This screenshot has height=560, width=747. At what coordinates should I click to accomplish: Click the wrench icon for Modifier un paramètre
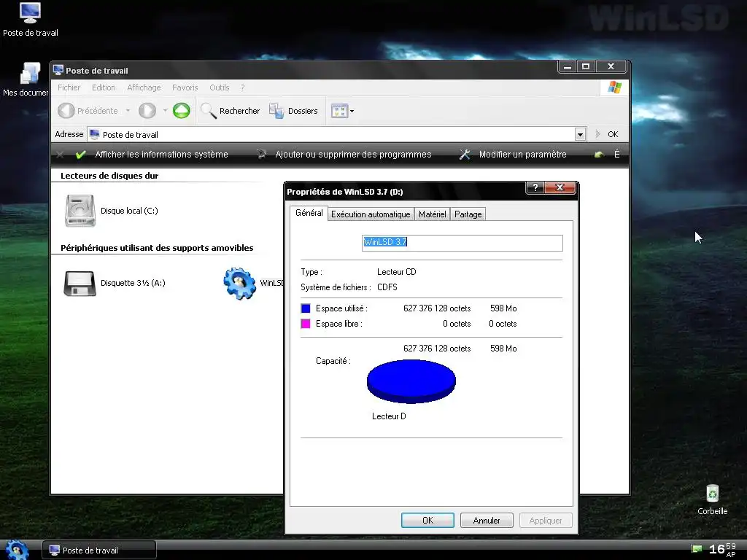pos(465,155)
